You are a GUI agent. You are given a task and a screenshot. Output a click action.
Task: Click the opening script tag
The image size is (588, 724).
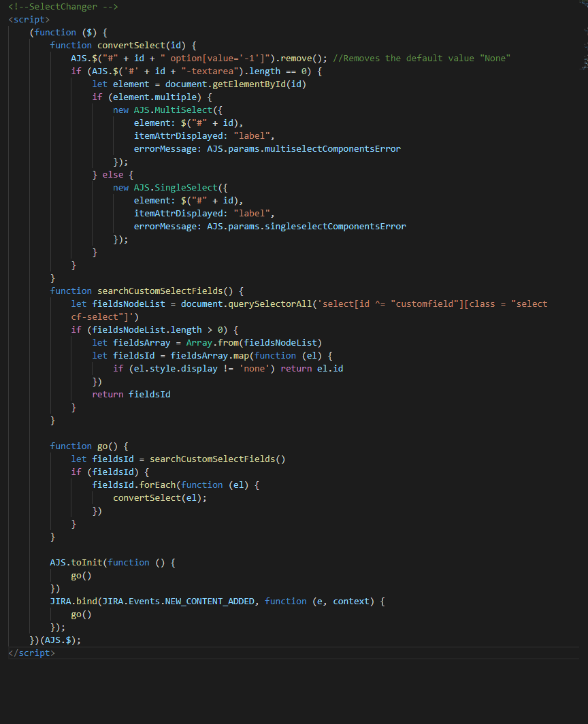pyautogui.click(x=27, y=19)
